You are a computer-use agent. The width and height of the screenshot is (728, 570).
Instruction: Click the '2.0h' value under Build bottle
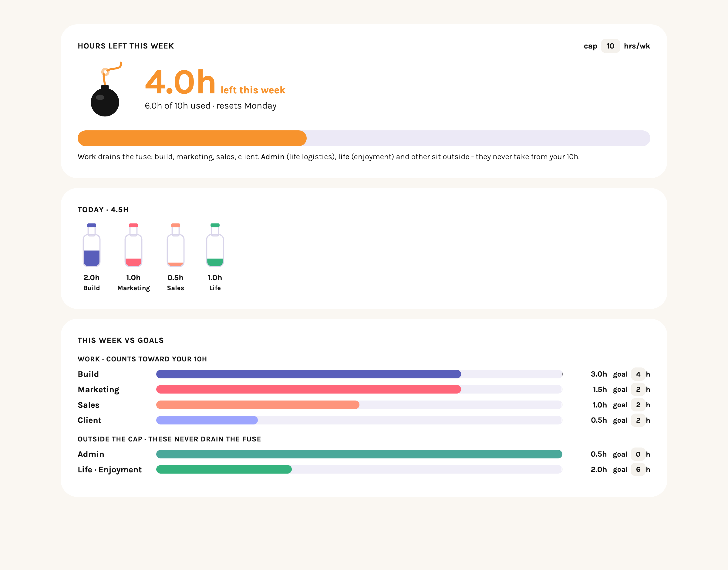92,278
